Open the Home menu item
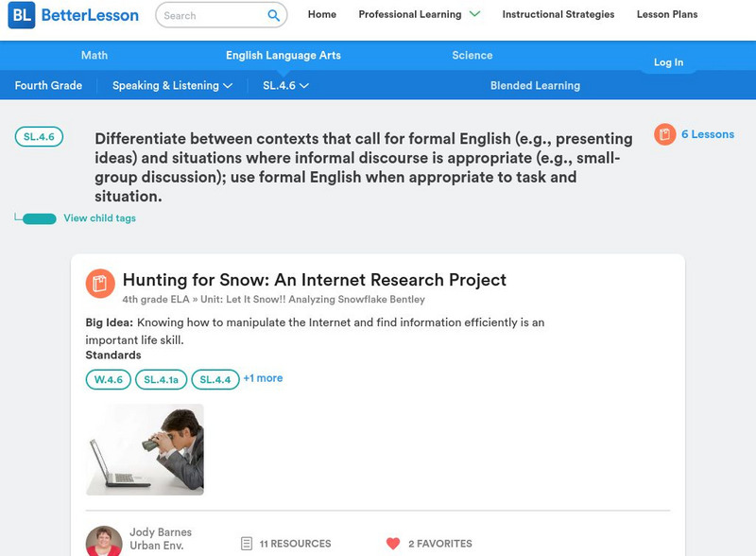Image resolution: width=756 pixels, height=556 pixels. tap(322, 14)
